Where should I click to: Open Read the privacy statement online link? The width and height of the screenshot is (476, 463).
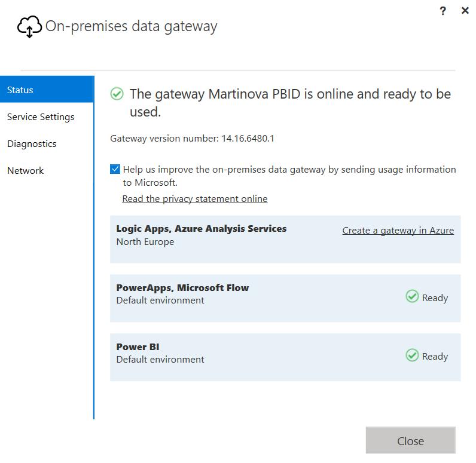pos(194,199)
